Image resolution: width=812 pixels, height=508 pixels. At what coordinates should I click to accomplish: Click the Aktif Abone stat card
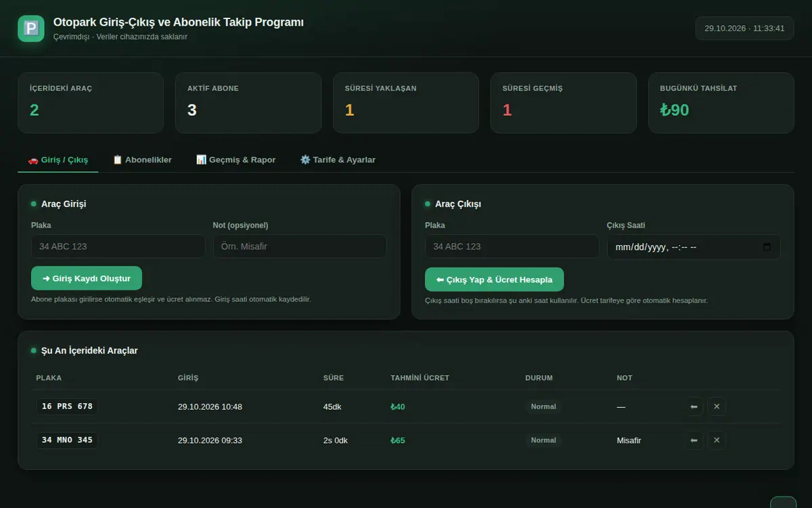click(248, 103)
